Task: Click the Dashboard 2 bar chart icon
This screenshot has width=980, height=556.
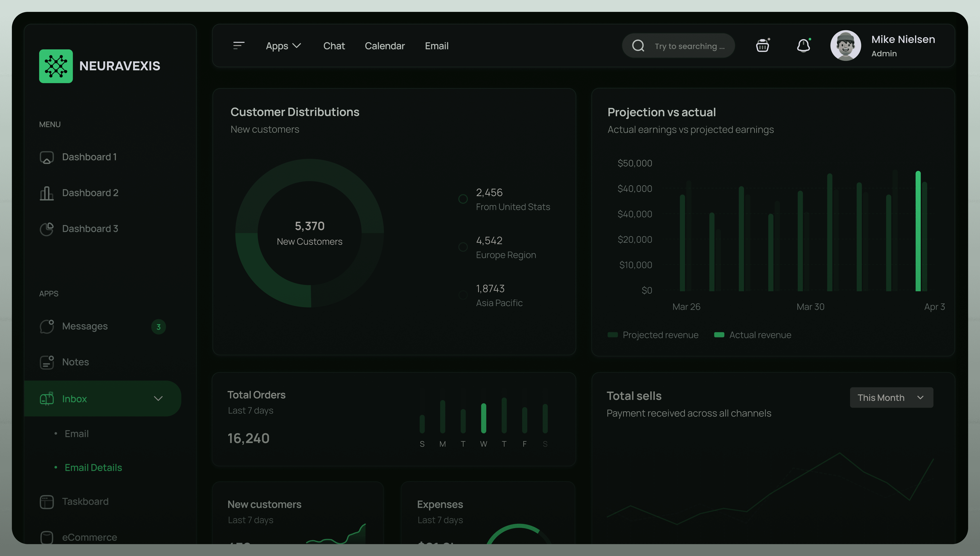Action: [x=47, y=193]
